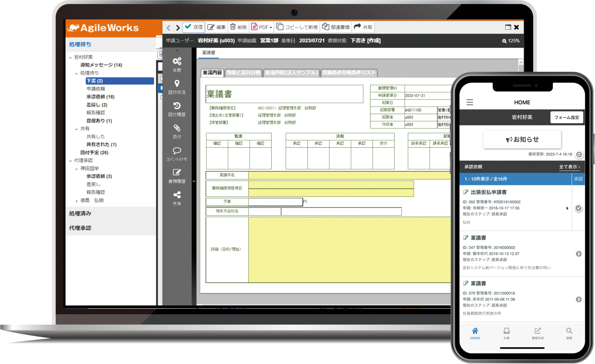Image resolution: width=595 pixels, height=364 pixels.
Task: Click the 125% zoom control
Action: pos(511,41)
